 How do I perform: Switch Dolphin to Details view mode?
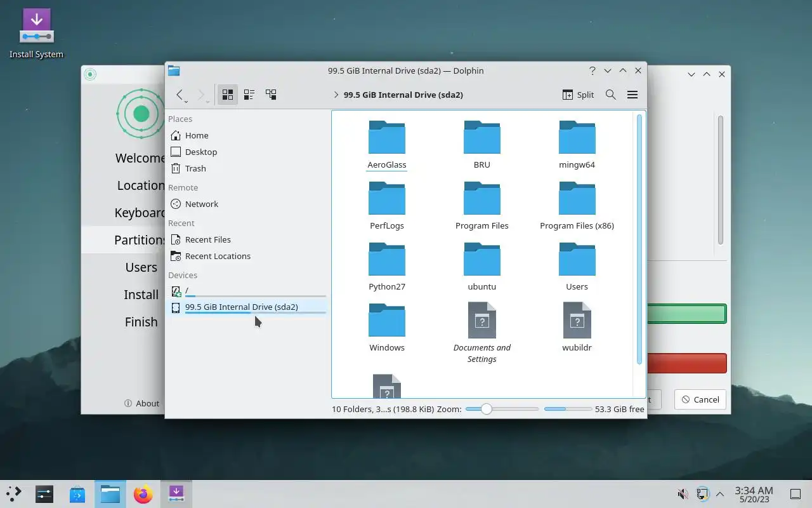[271, 95]
